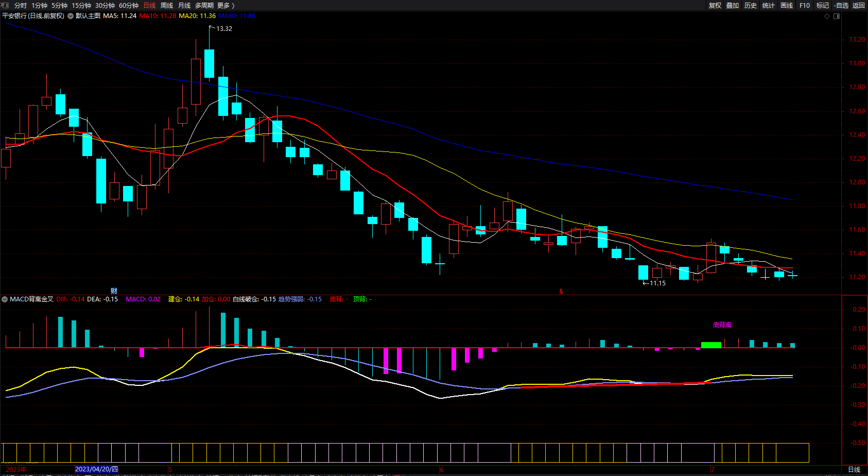Screen dimensions: 868x476
Task: Click the 建仓: -0.14 value
Action: point(184,299)
